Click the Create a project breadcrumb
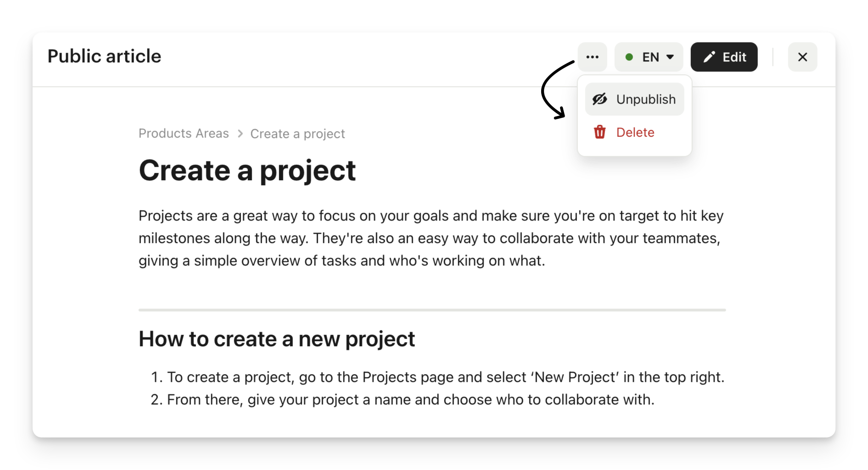868x470 pixels. pyautogui.click(x=297, y=134)
